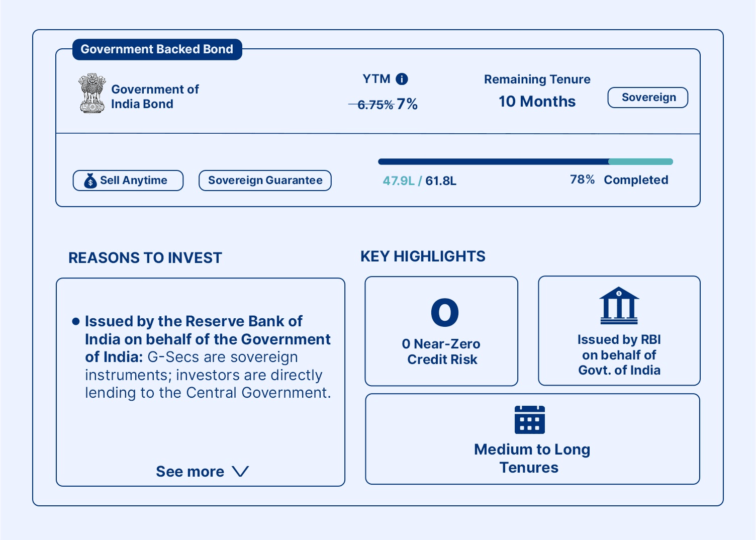The height and width of the screenshot is (540, 756).
Task: Click the Government of India emblem
Action: [x=92, y=94]
